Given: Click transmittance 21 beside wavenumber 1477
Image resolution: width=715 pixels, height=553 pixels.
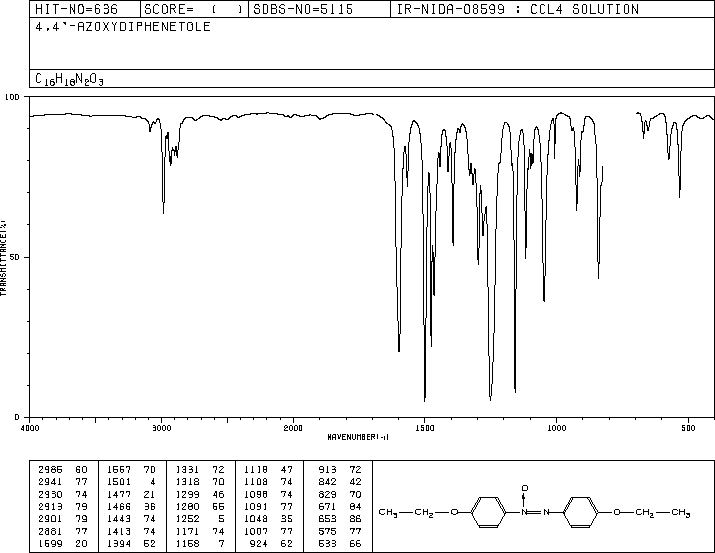Looking at the screenshot, I should click(x=150, y=494).
